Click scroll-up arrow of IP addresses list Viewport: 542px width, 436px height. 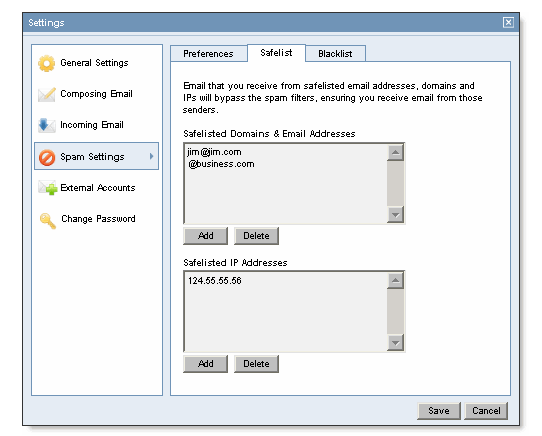pos(395,280)
